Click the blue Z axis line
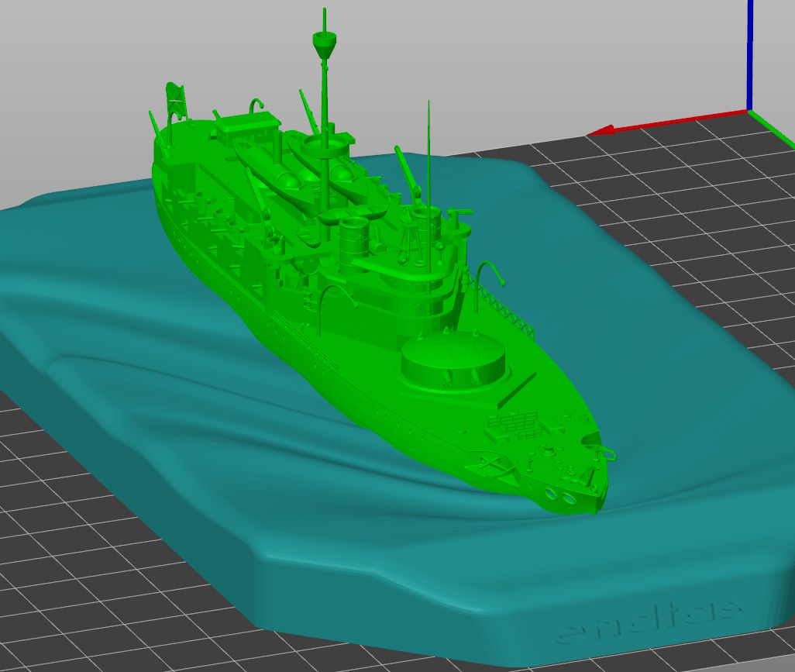The width and height of the screenshot is (795, 672). 751,54
